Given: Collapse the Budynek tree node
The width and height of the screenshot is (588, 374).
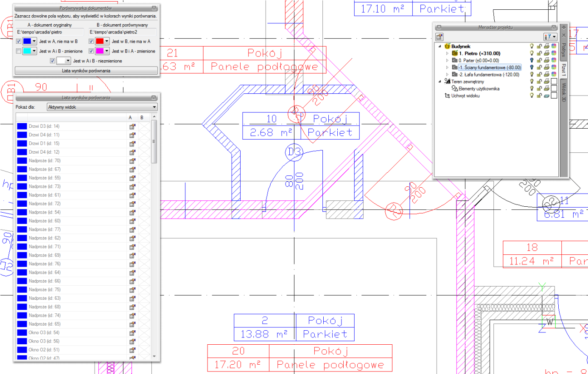Looking at the screenshot, I should tap(440, 46).
